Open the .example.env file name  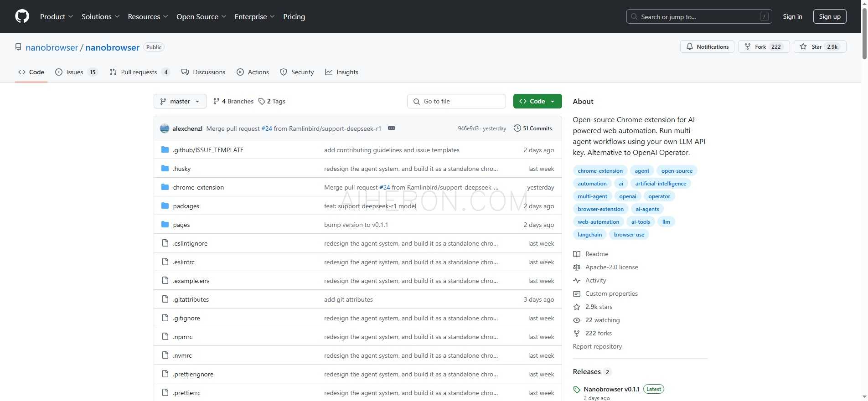point(191,281)
